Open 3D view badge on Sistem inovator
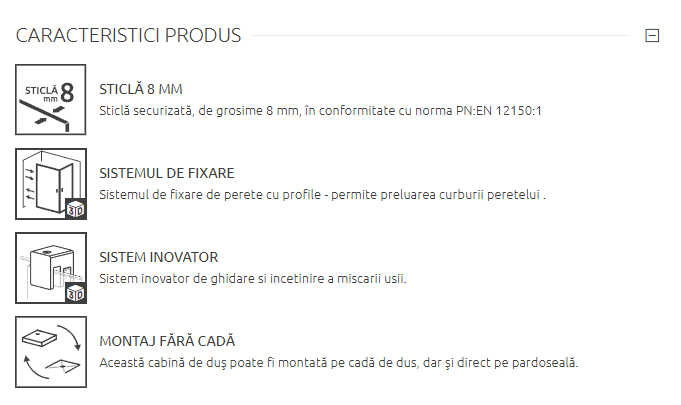The image size is (681, 405). (76, 292)
